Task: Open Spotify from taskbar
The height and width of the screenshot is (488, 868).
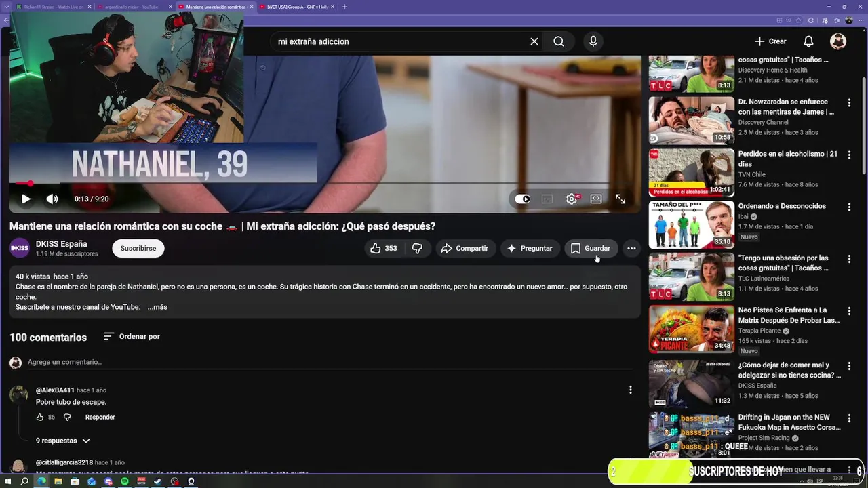Action: coord(125,481)
